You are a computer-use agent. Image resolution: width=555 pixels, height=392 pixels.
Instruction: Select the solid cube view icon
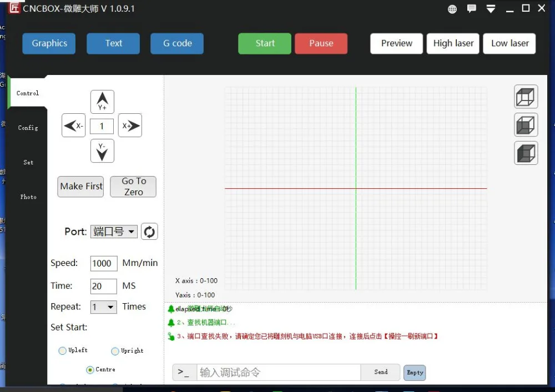[x=526, y=153]
